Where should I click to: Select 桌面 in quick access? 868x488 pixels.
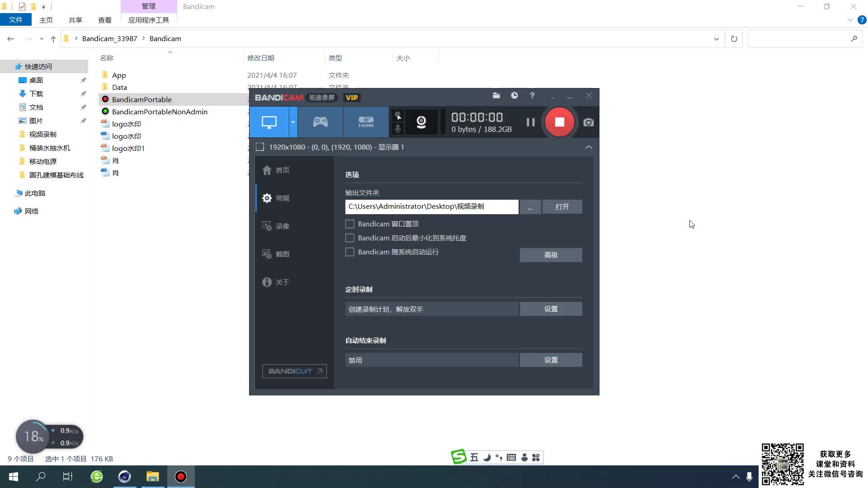coord(36,80)
